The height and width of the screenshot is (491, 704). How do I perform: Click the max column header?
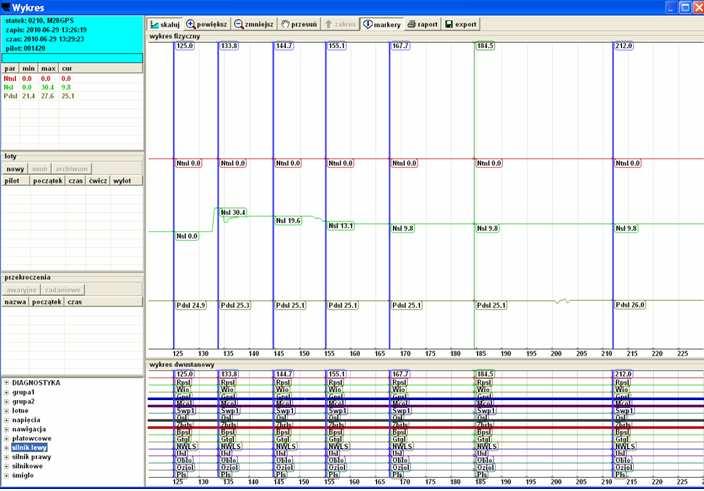[48, 68]
